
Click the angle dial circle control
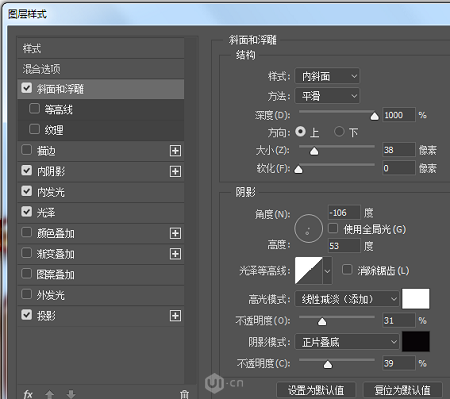tap(308, 229)
